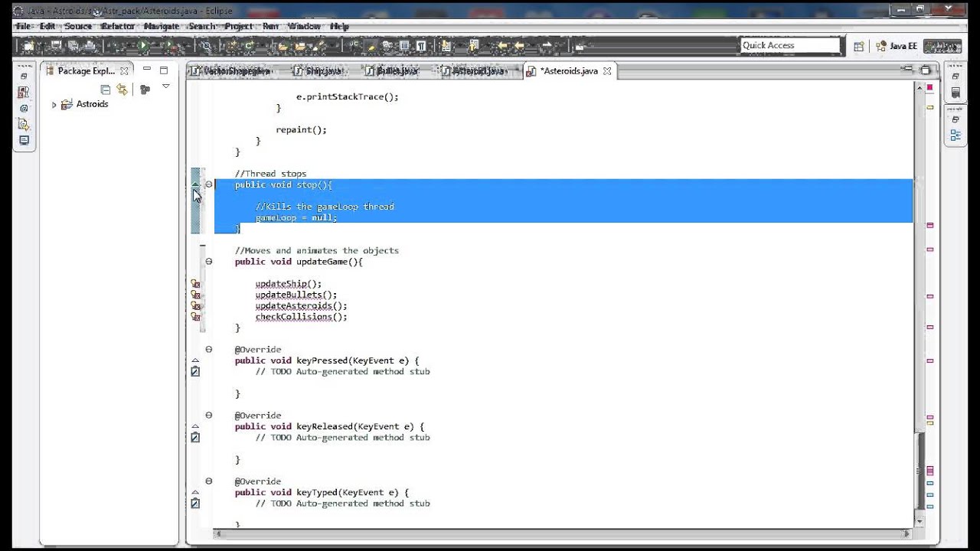Click the Save toolbar icon

[x=56, y=46]
